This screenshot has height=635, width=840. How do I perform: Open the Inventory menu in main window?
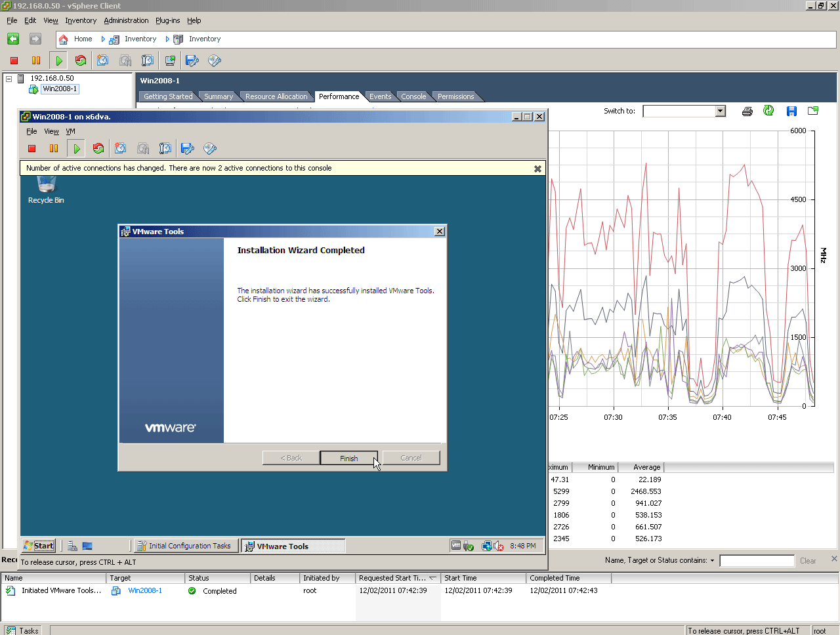point(81,20)
